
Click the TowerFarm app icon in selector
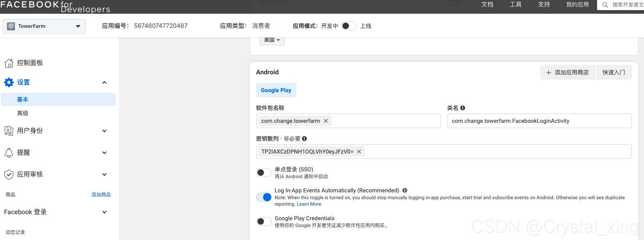point(11,26)
